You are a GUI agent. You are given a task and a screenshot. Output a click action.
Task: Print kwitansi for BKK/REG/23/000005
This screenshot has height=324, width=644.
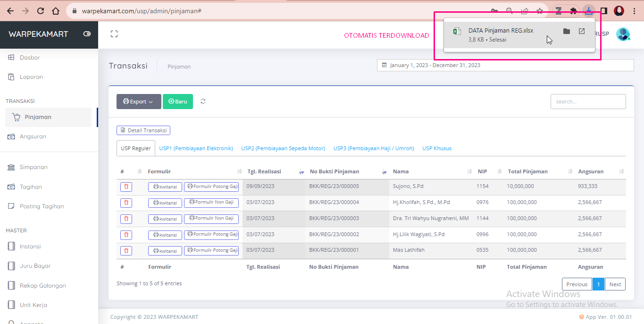(165, 187)
